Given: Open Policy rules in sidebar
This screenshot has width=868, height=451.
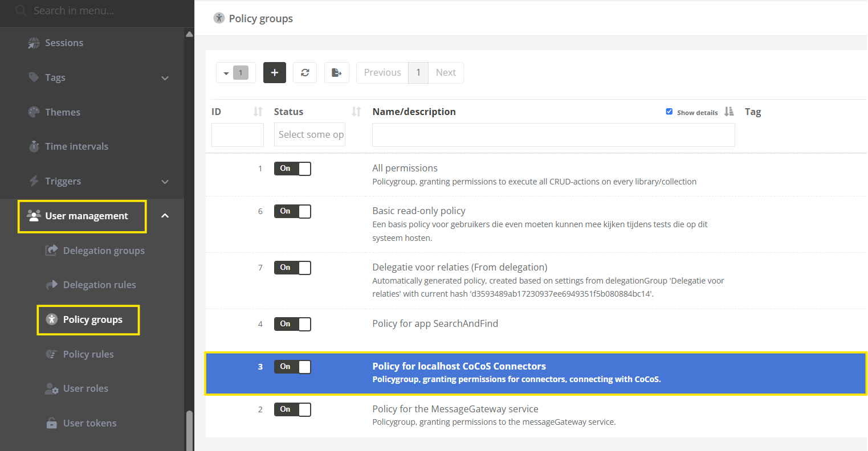Looking at the screenshot, I should click(x=88, y=354).
